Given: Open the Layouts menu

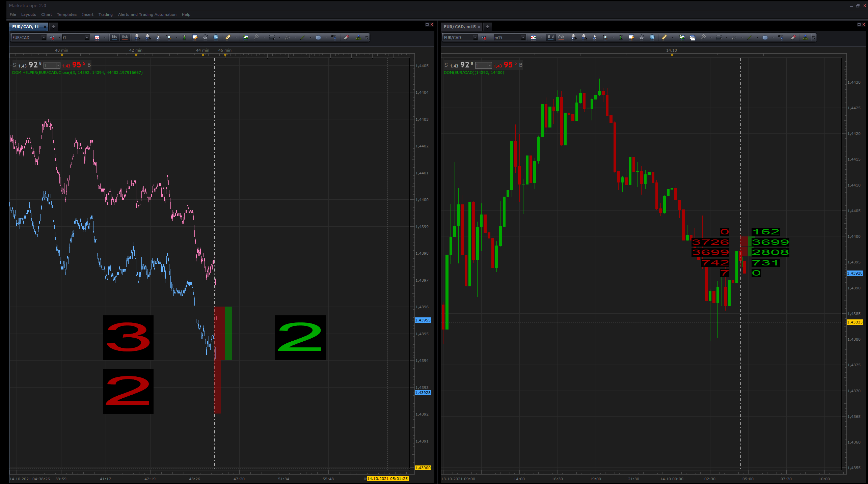Looking at the screenshot, I should (x=28, y=15).
